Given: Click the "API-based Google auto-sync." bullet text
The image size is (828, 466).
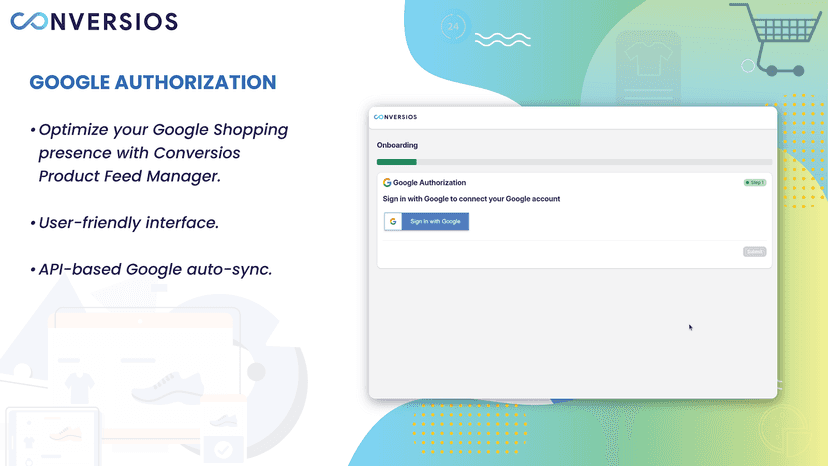Looking at the screenshot, I should pos(155,269).
